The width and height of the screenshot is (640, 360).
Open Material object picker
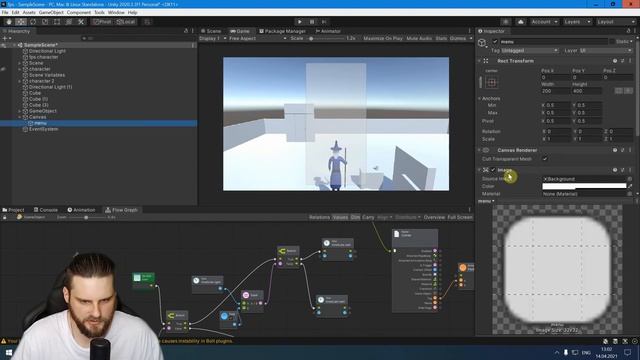click(x=630, y=194)
